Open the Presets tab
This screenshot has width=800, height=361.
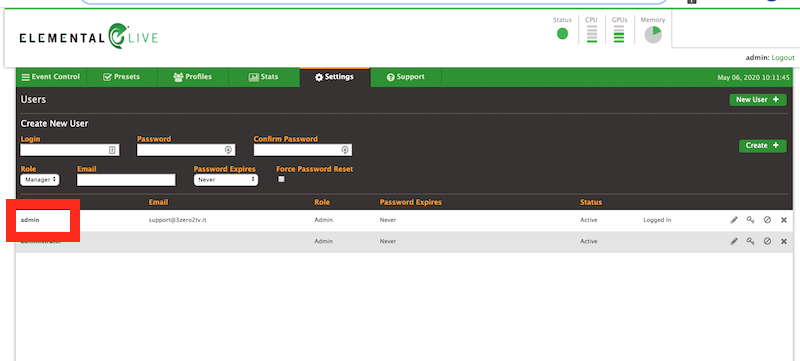122,77
